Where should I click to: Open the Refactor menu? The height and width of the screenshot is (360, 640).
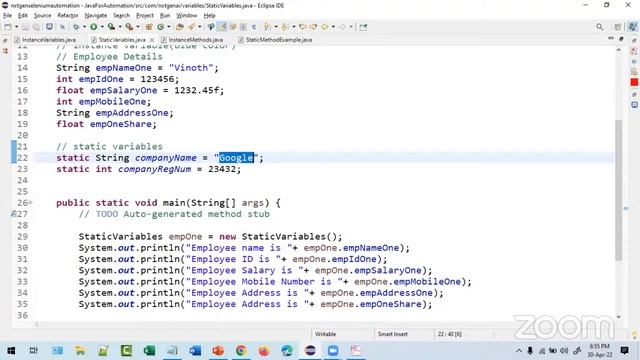(68, 16)
